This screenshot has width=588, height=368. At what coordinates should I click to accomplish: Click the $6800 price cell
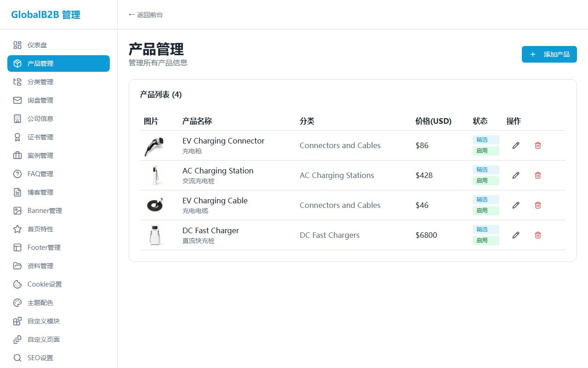[426, 235]
